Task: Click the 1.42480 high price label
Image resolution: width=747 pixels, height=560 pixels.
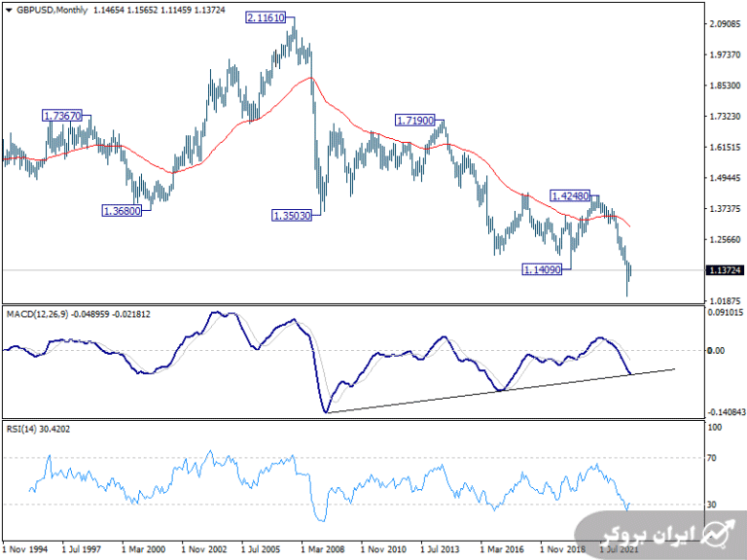Action: point(570,195)
